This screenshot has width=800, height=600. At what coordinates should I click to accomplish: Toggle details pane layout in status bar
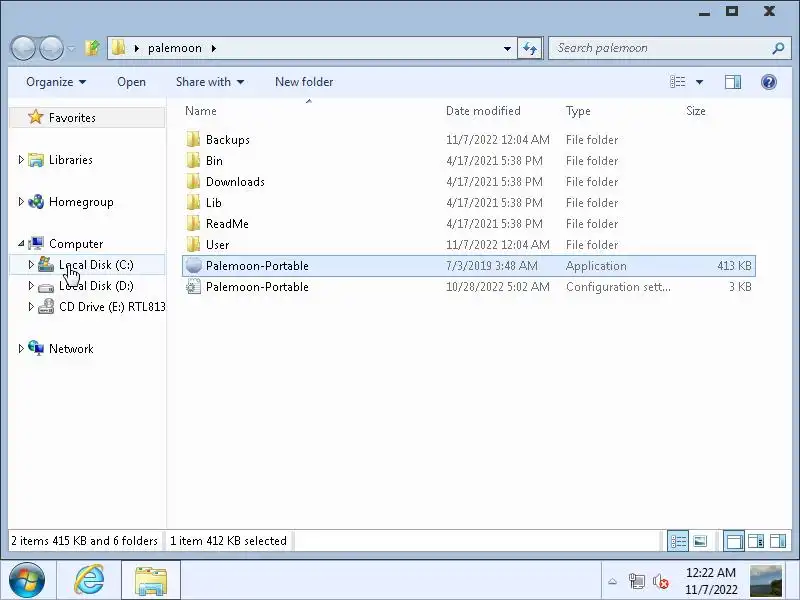coord(756,541)
